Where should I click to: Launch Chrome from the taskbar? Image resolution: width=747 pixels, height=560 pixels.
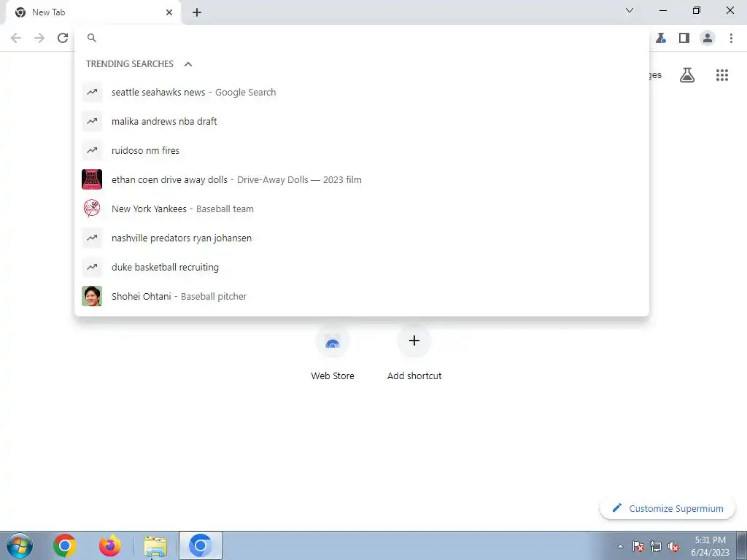[65, 545]
